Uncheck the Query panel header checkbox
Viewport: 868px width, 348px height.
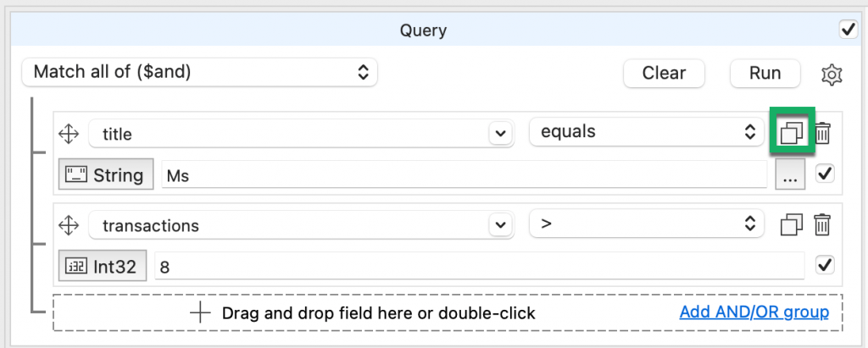[x=848, y=30]
